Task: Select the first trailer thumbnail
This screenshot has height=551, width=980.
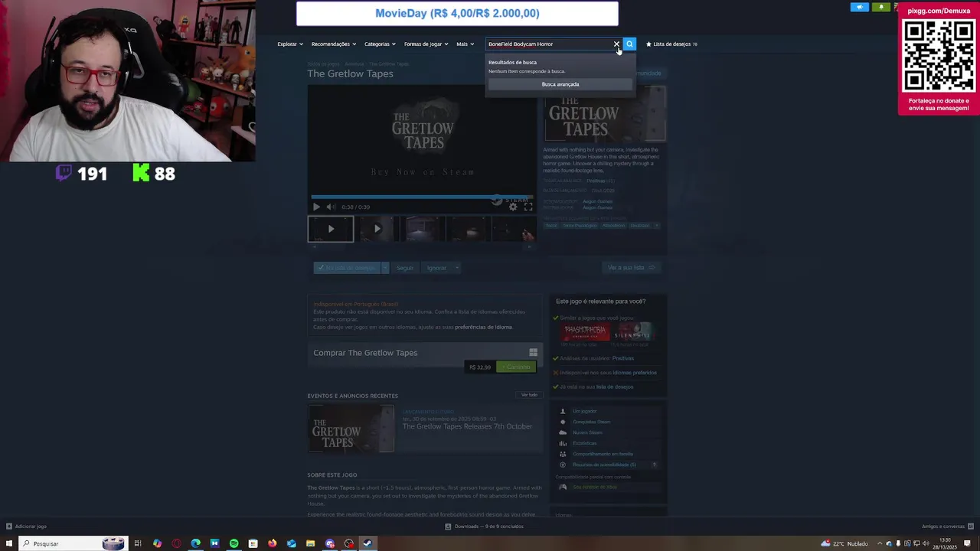Action: [331, 229]
